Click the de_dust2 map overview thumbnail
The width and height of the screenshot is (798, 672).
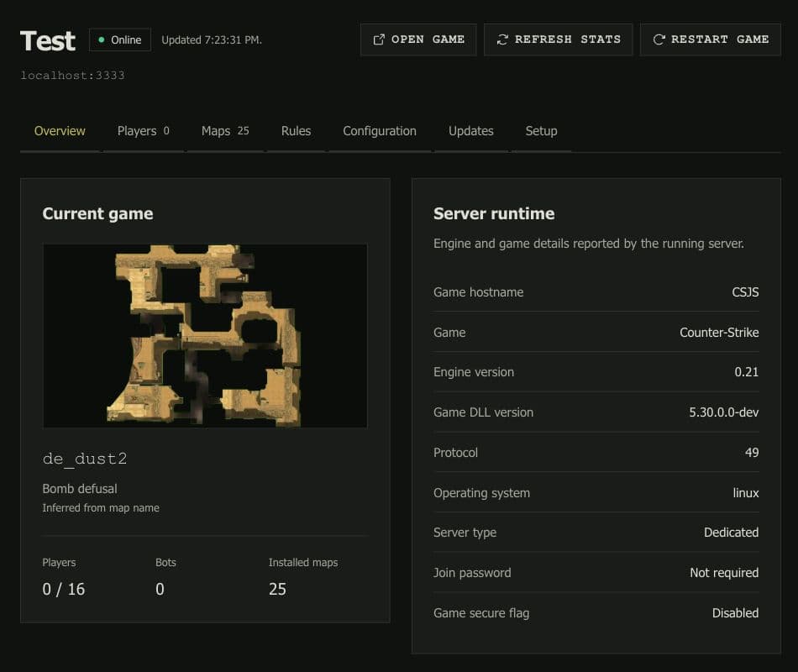click(205, 336)
